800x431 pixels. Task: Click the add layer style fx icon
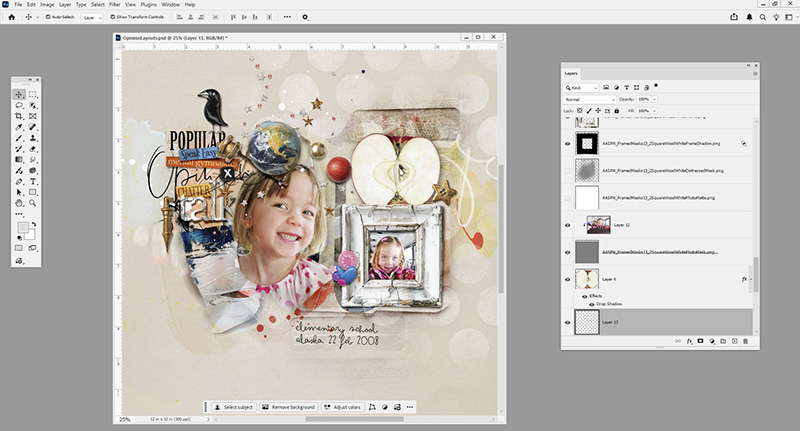coord(689,341)
